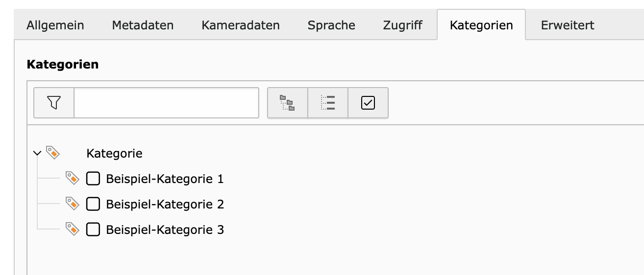
Task: Open the Allgemein tab
Action: coord(55,25)
